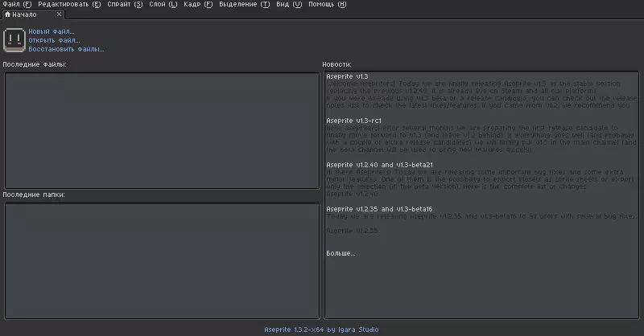Open the Aseprite v1.3-rc1 news item
Image resolution: width=644 pixels, height=336 pixels.
[x=353, y=121]
